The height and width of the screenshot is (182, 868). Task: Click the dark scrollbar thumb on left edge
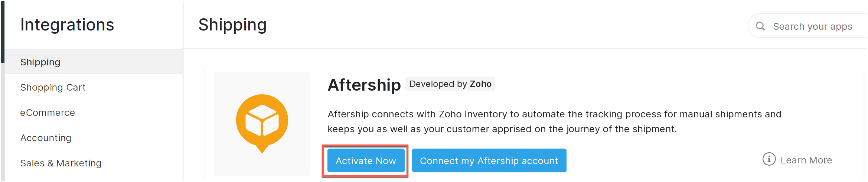click(x=3, y=32)
